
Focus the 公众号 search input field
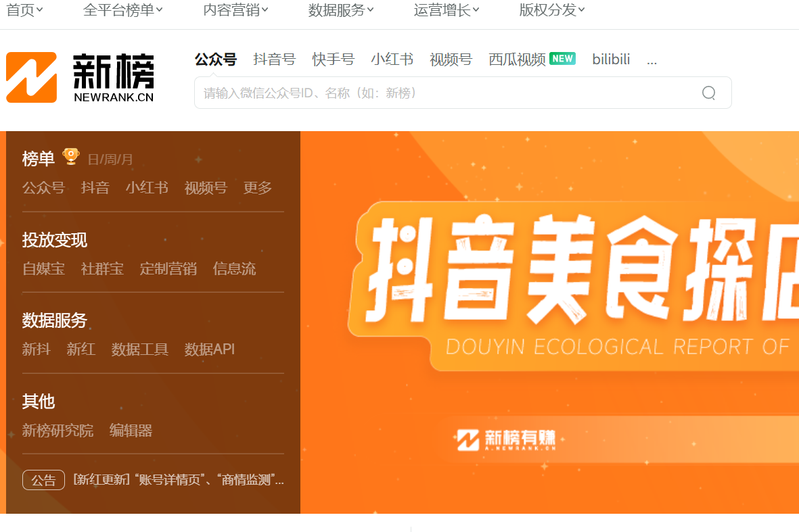coord(447,93)
